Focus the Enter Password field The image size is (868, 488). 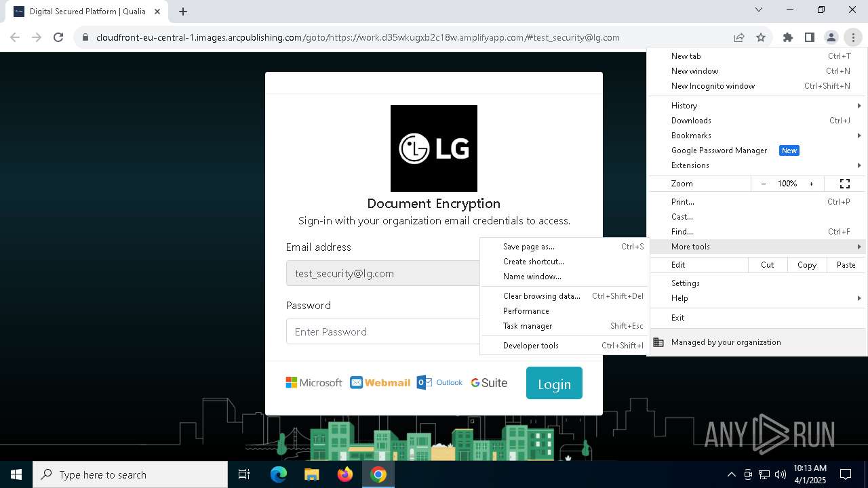point(383,331)
